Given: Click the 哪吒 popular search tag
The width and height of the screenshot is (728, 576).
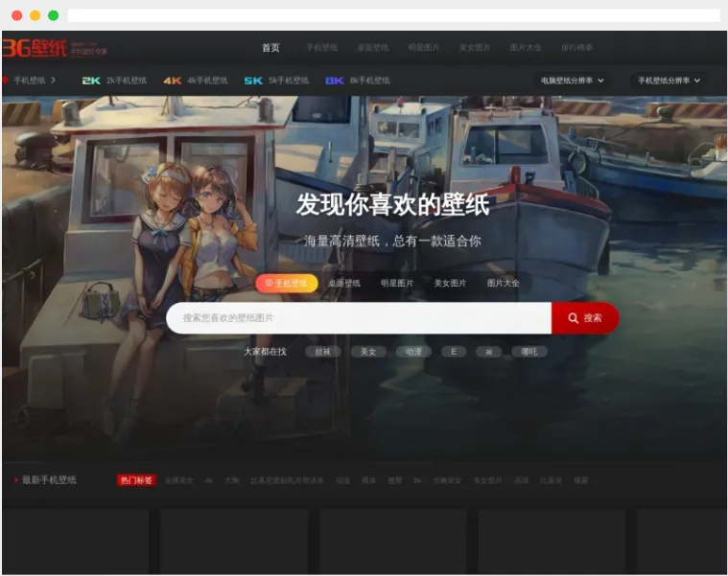Looking at the screenshot, I should coord(529,352).
